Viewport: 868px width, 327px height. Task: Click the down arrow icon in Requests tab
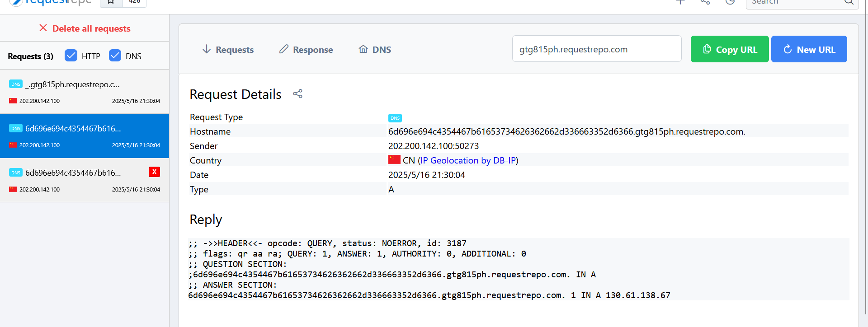207,49
